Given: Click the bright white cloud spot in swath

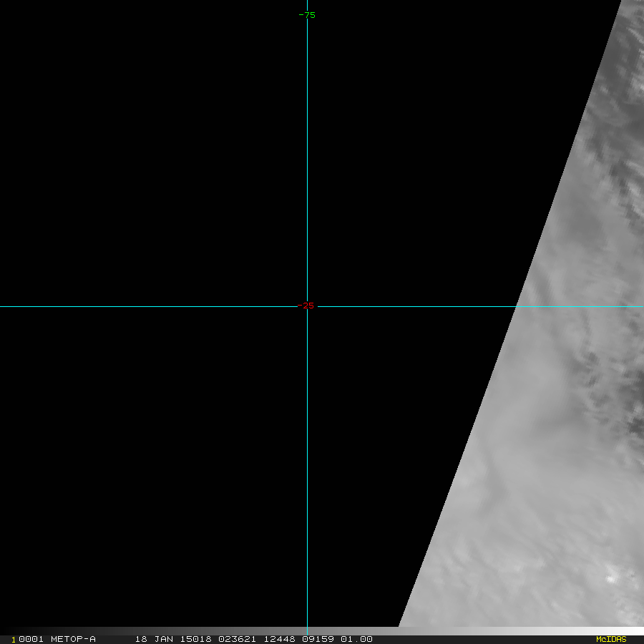Looking at the screenshot, I should coord(610,577).
